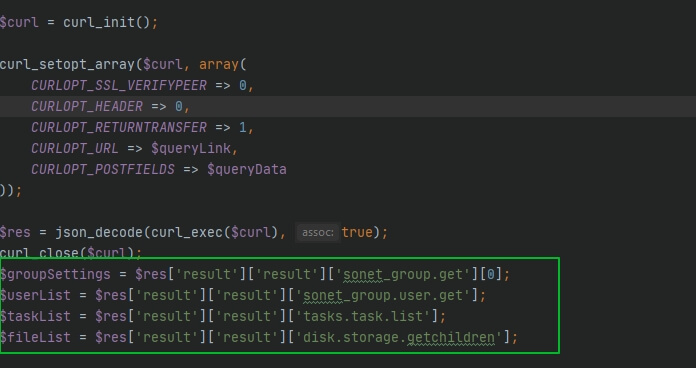Click the $res variable in json_decode line
Viewport: 696px width, 368px height.
click(x=15, y=232)
